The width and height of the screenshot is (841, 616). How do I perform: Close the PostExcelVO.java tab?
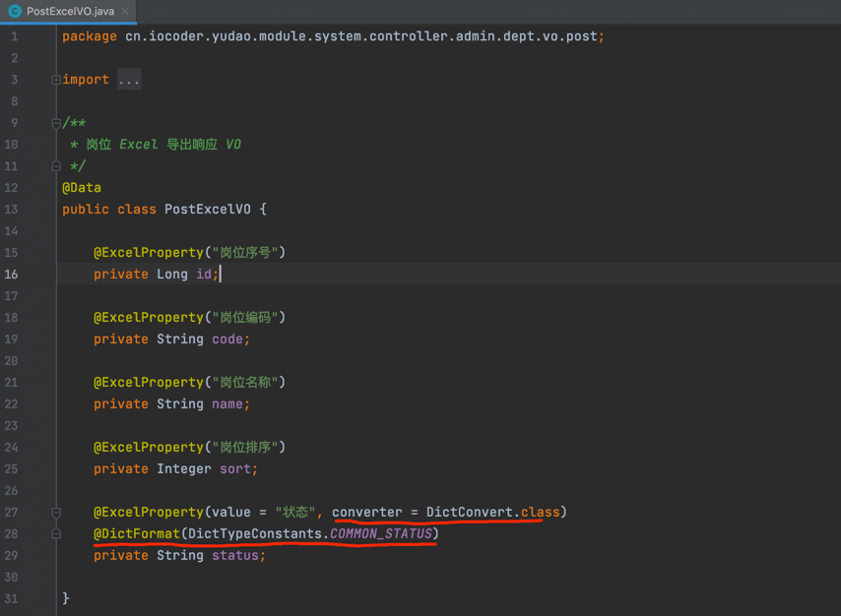[x=125, y=12]
